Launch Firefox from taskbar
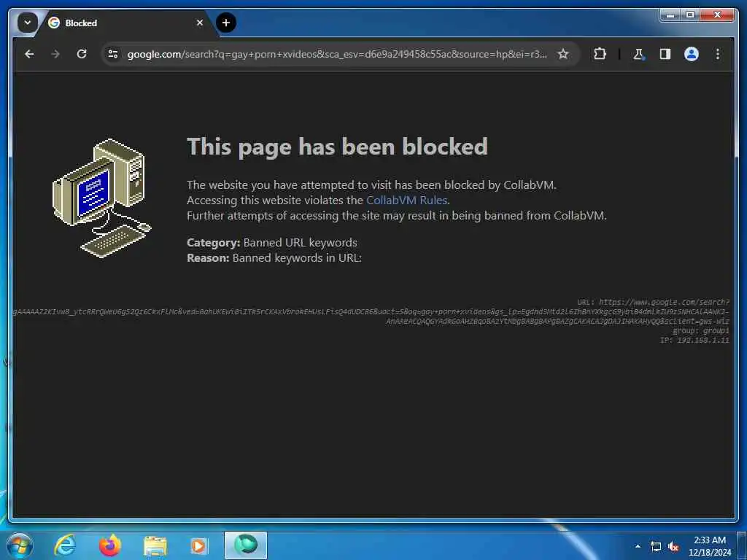Viewport: 747px width, 560px height. 110,545
